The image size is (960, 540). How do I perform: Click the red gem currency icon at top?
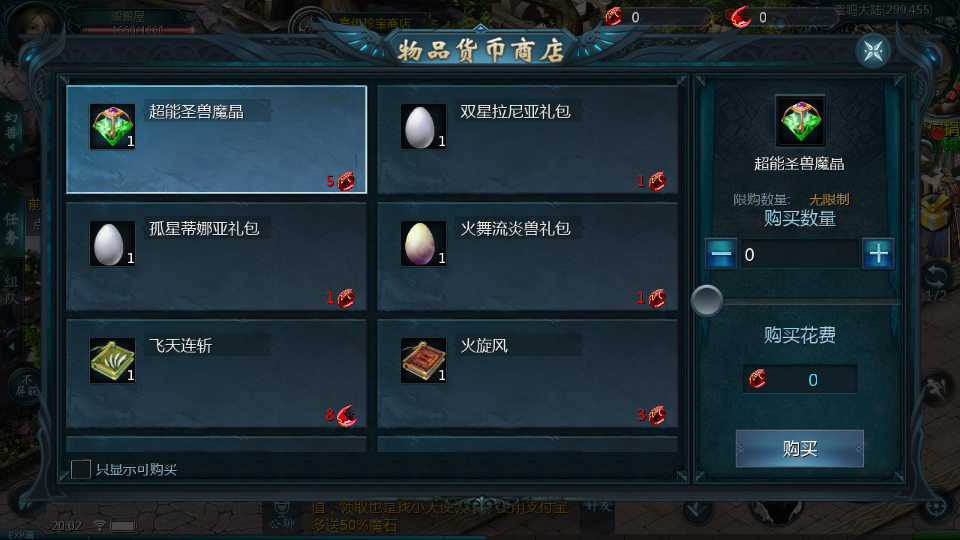[x=613, y=17]
